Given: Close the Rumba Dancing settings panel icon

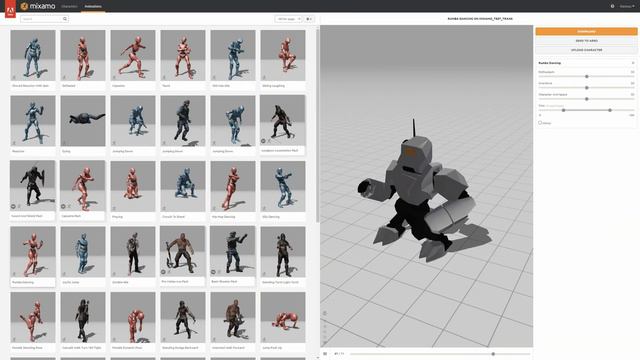Looking at the screenshot, I should [x=633, y=63].
